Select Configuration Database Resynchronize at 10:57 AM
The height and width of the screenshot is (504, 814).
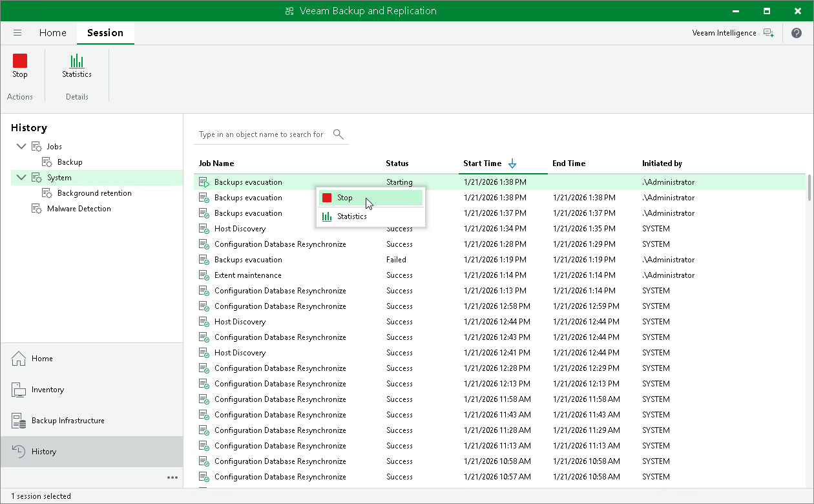(x=280, y=477)
